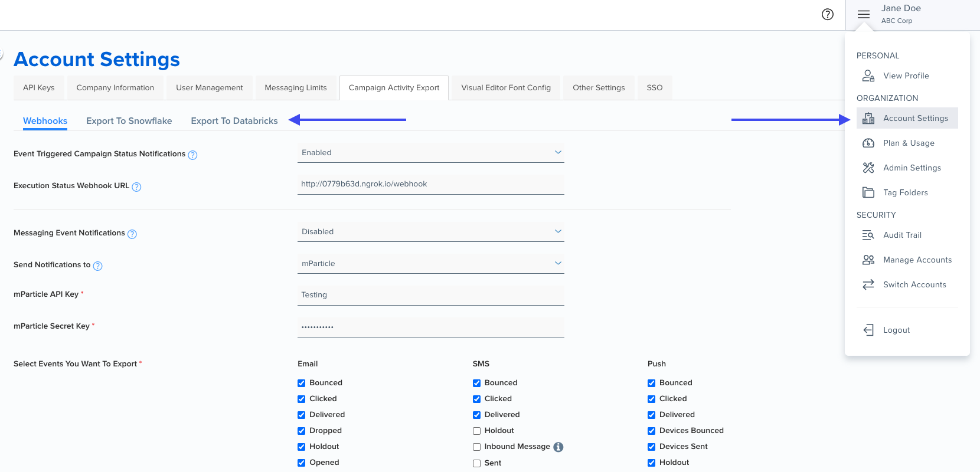The image size is (980, 472).
Task: Open Audit Trail menu entry
Action: pos(907,235)
